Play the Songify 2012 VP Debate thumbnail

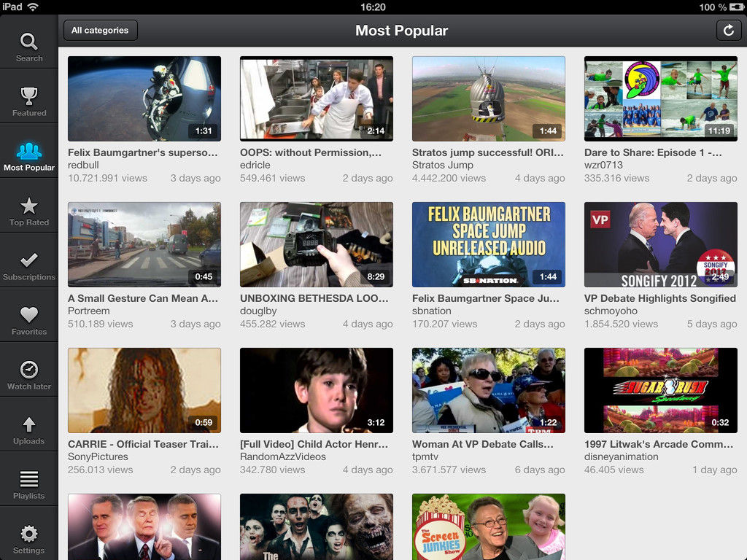661,244
